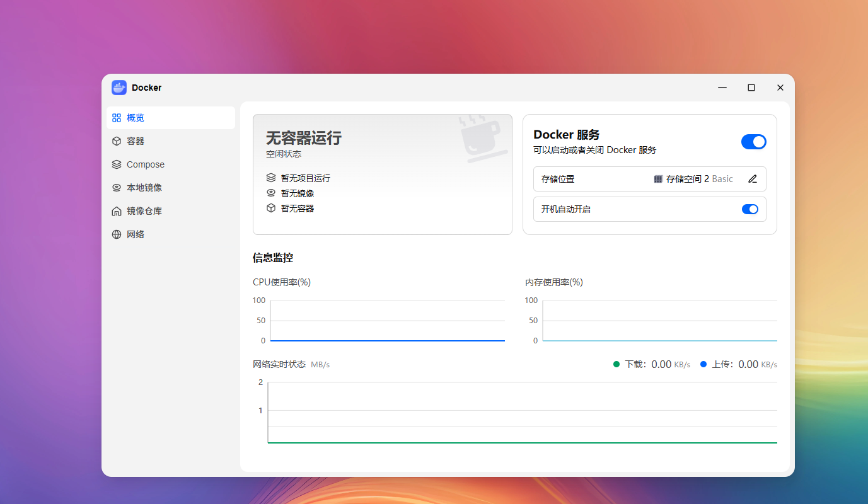
Task: Click the CPU使用率(%) chart title
Action: 282,282
